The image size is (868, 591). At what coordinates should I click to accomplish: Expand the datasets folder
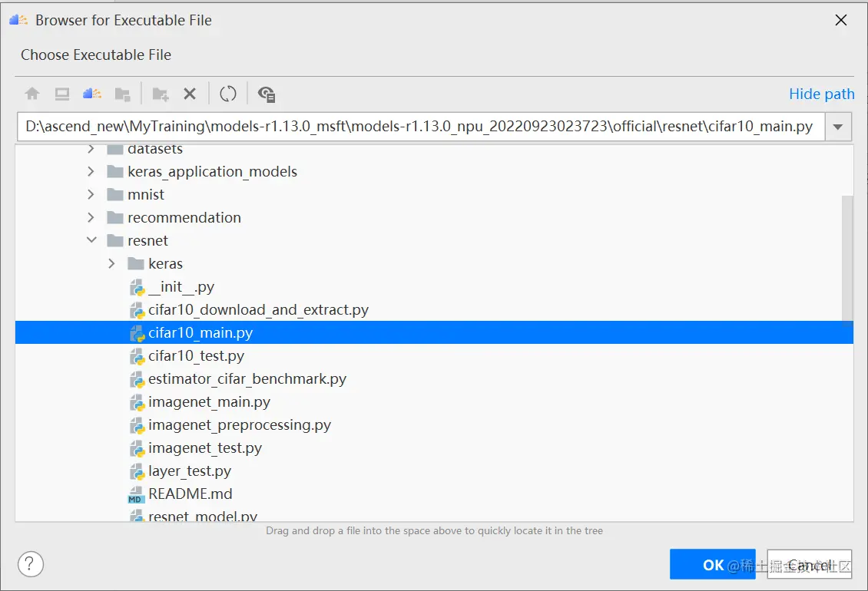tap(91, 148)
